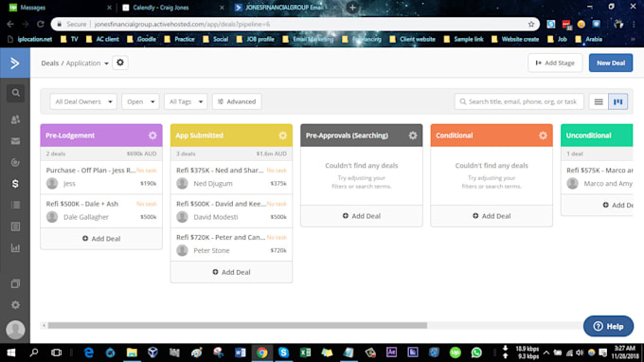Click the horizontal board scrollbar

[238, 325]
